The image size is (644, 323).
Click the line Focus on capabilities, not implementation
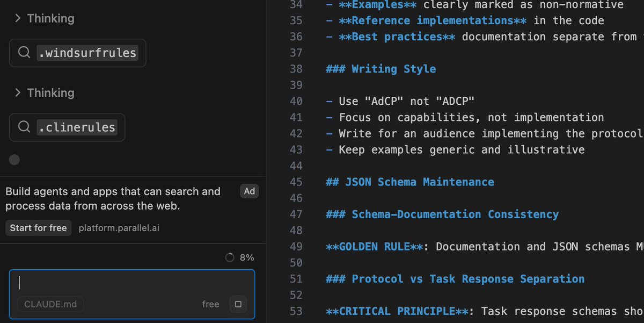click(x=465, y=117)
